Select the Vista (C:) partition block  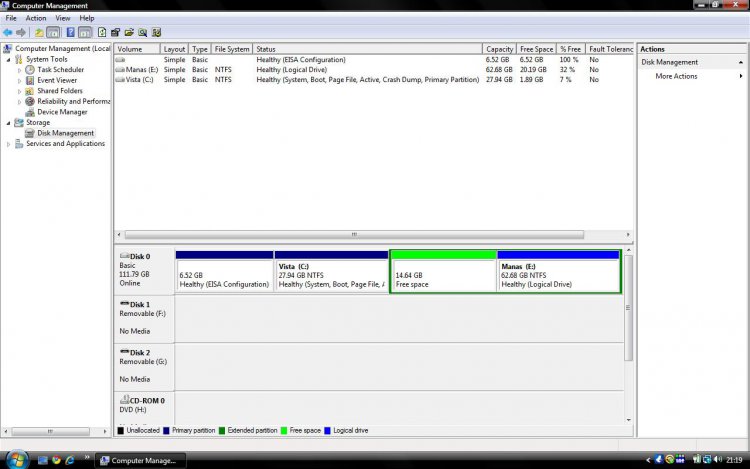coord(331,271)
